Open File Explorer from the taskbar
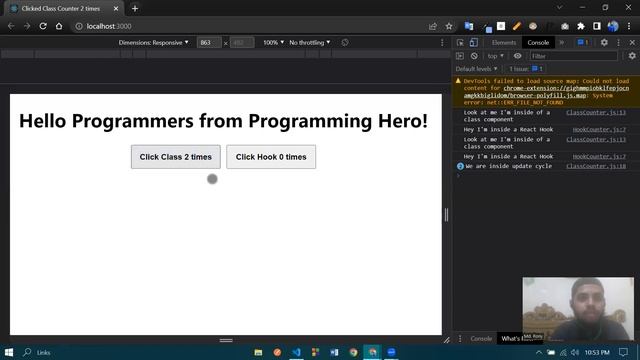This screenshot has width=640, height=360. tap(258, 352)
